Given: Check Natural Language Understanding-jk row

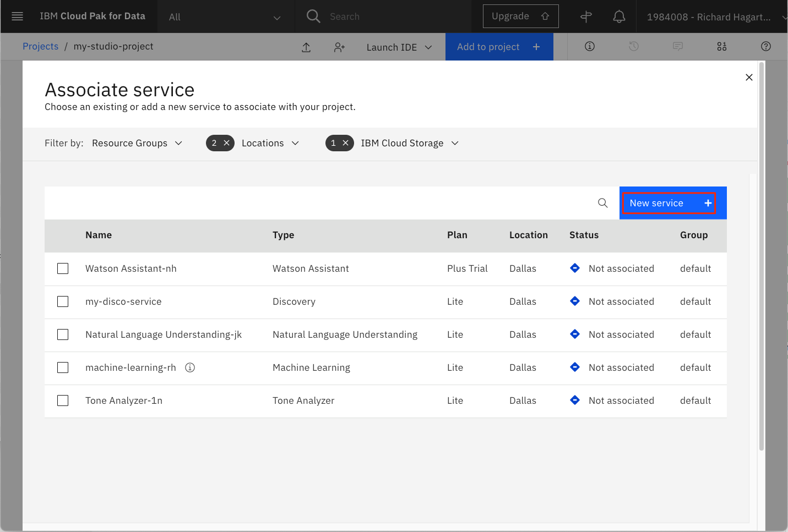Looking at the screenshot, I should (x=63, y=334).
